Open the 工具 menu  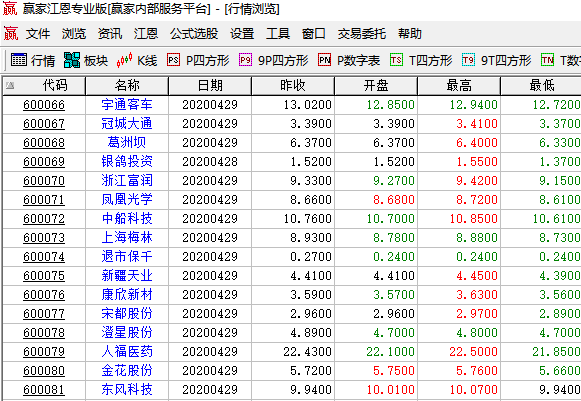click(x=278, y=34)
